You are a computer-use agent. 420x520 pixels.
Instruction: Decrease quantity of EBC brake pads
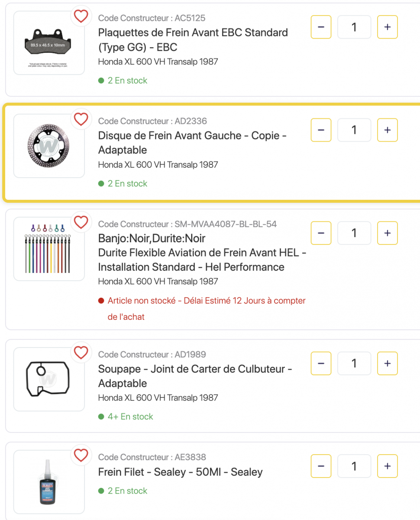321,27
